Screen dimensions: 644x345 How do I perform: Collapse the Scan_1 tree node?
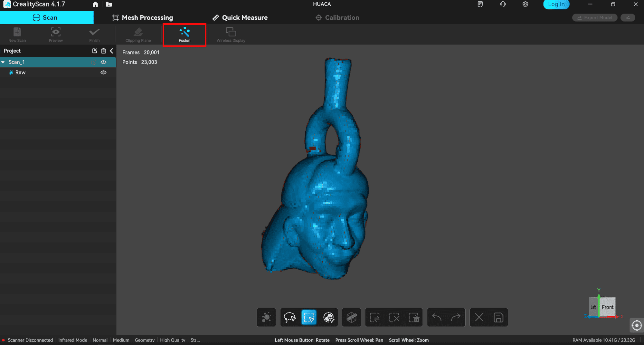pyautogui.click(x=3, y=62)
